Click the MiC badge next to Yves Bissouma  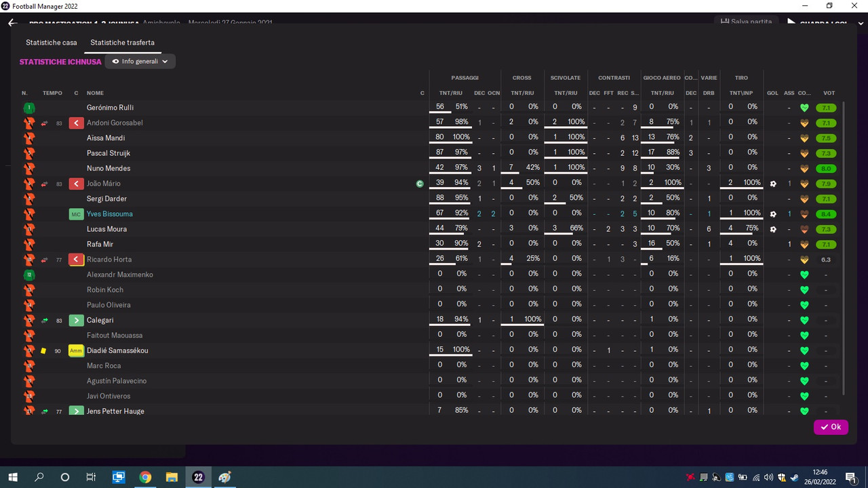pos(76,214)
